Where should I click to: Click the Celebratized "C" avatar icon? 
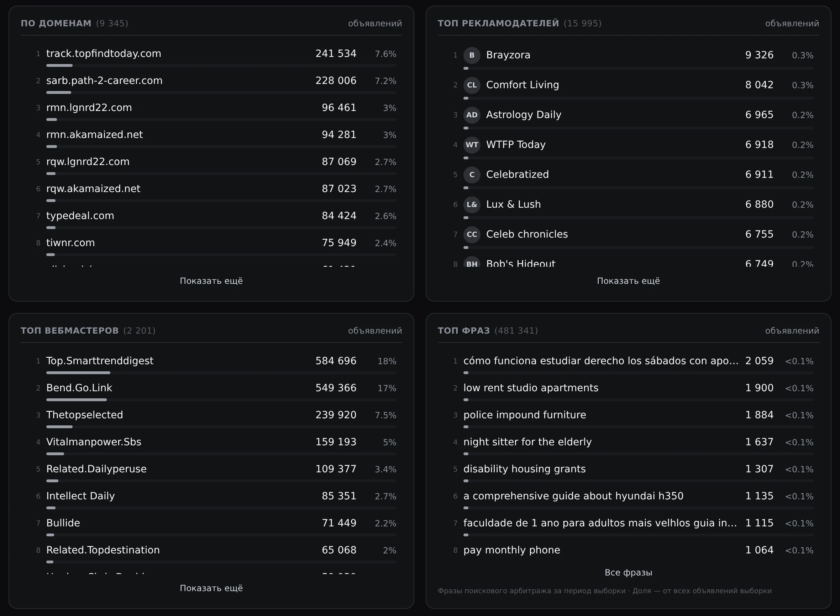click(x=472, y=175)
